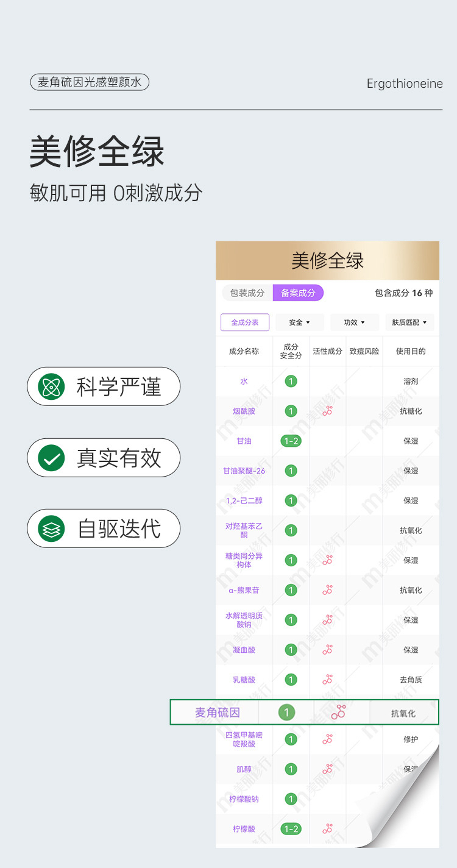Click safety score badge for 1,2-己二醇
The height and width of the screenshot is (868, 457).
pos(291,500)
